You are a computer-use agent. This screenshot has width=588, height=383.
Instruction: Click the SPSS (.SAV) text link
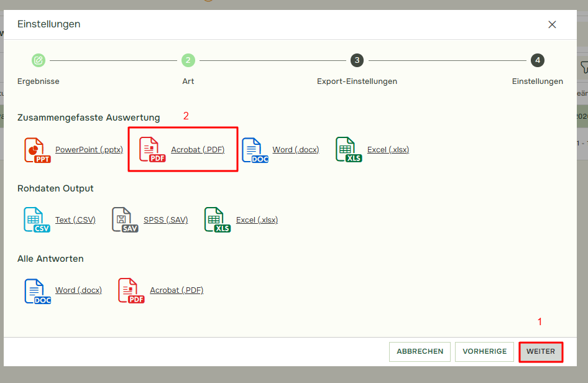[165, 220]
